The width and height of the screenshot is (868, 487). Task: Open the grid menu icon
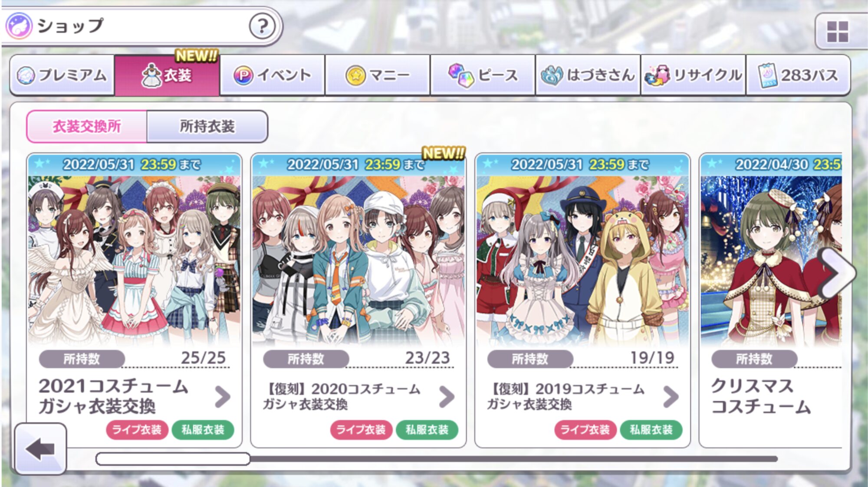[x=837, y=32]
